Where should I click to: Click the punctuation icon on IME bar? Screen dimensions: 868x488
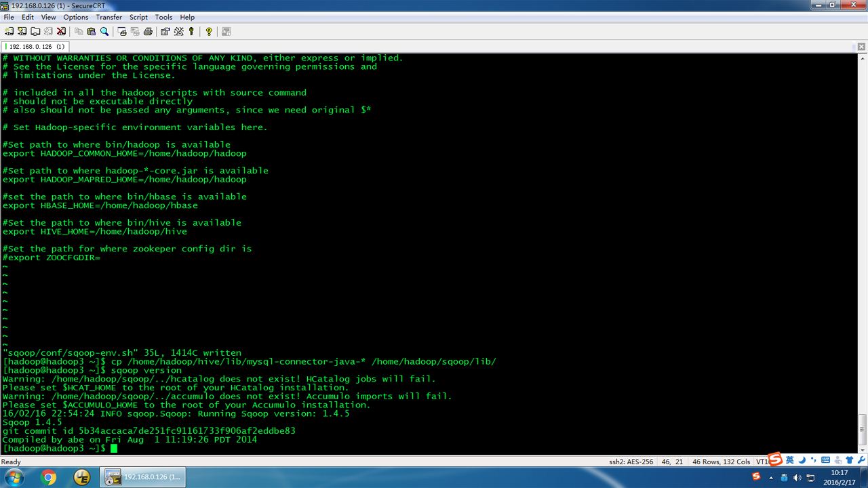click(x=812, y=460)
